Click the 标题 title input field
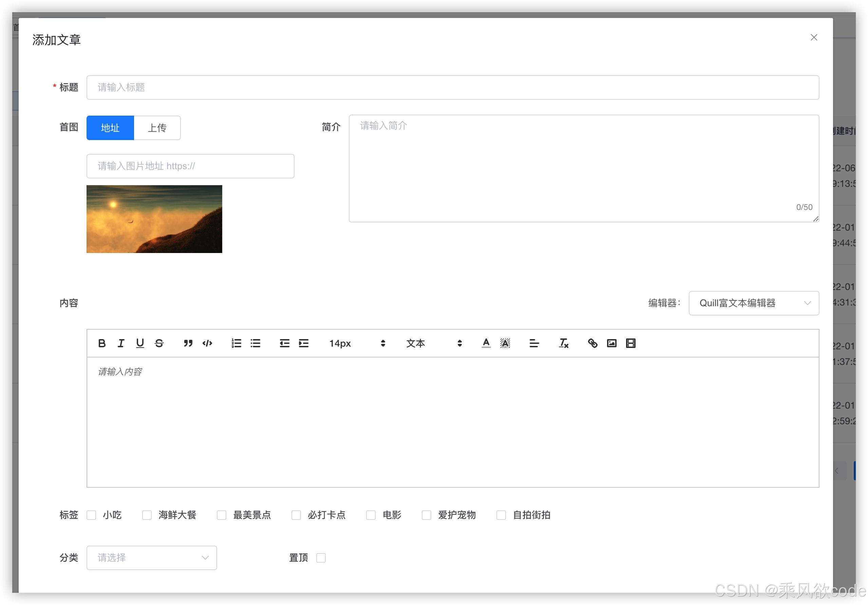Image resolution: width=868 pixels, height=605 pixels. [x=453, y=88]
